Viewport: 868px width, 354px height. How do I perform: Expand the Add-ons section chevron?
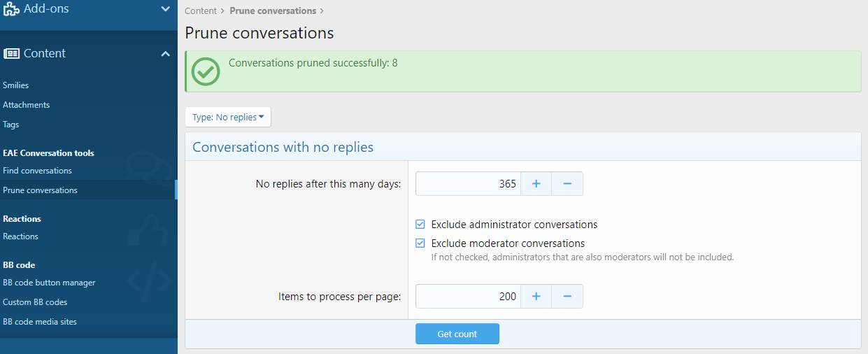(x=165, y=9)
